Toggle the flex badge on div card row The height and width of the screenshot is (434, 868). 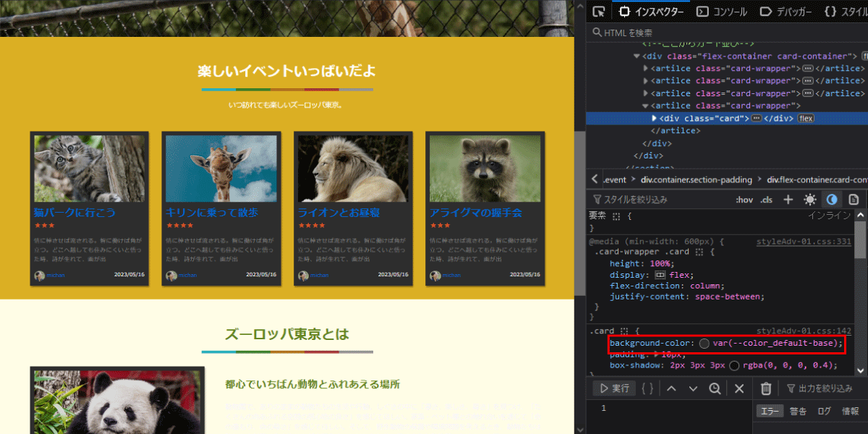pos(806,118)
